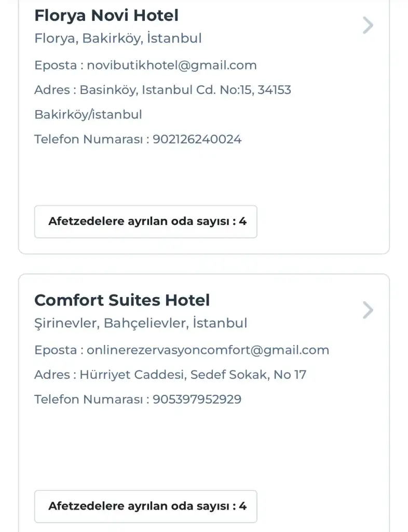408x532 pixels.
Task: Click the onlinerezervasyoncomfort@gmail.com email address
Action: (208, 350)
